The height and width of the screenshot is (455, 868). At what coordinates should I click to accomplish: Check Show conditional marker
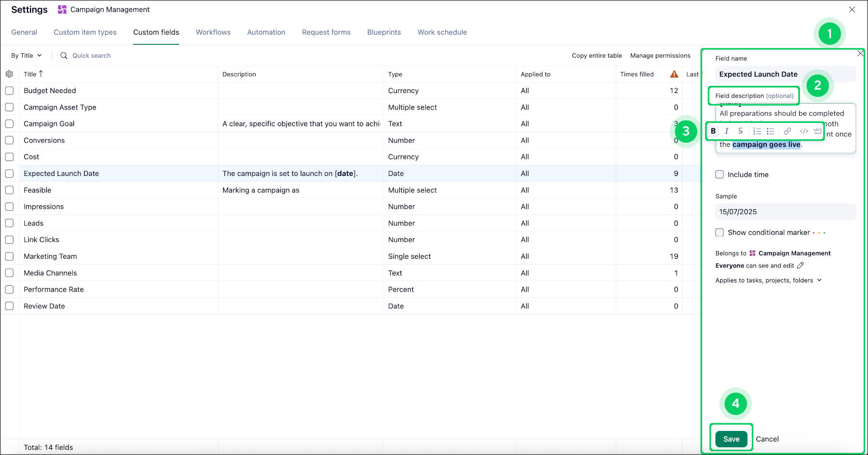click(719, 232)
